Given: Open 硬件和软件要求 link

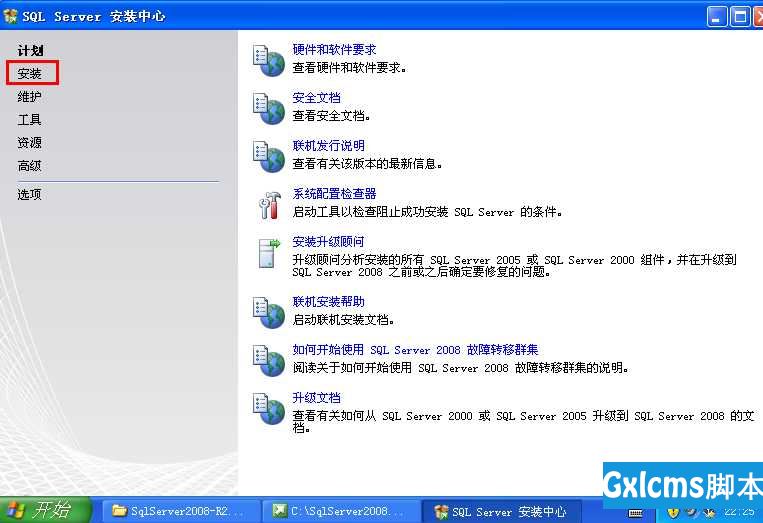Looking at the screenshot, I should click(334, 50).
